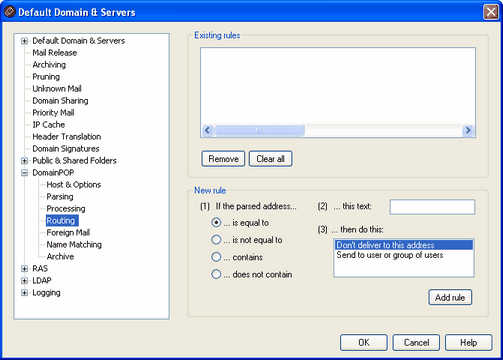The width and height of the screenshot is (503, 360).
Task: Confirm with the OK button
Action: pyautogui.click(x=364, y=343)
